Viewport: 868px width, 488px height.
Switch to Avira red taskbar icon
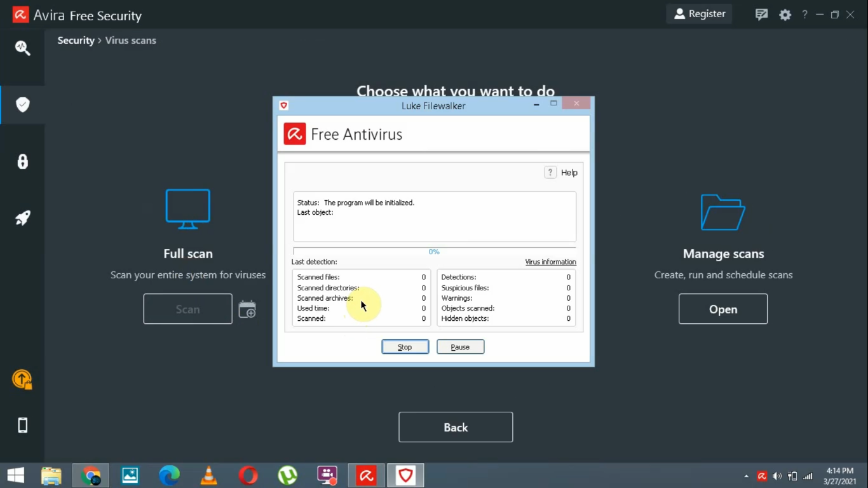367,475
